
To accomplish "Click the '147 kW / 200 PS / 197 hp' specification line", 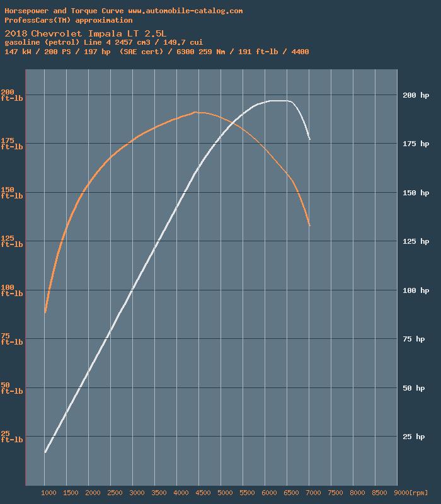I will (x=157, y=52).
